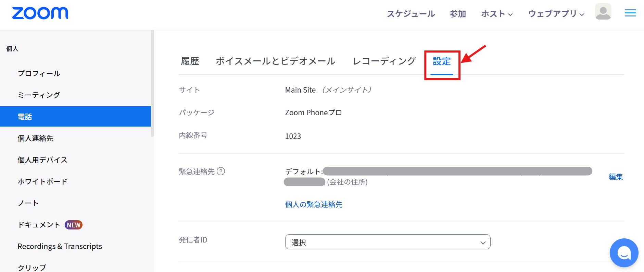The height and width of the screenshot is (272, 644).
Task: Open the 発信者ID 選択 dropdown
Action: point(388,242)
